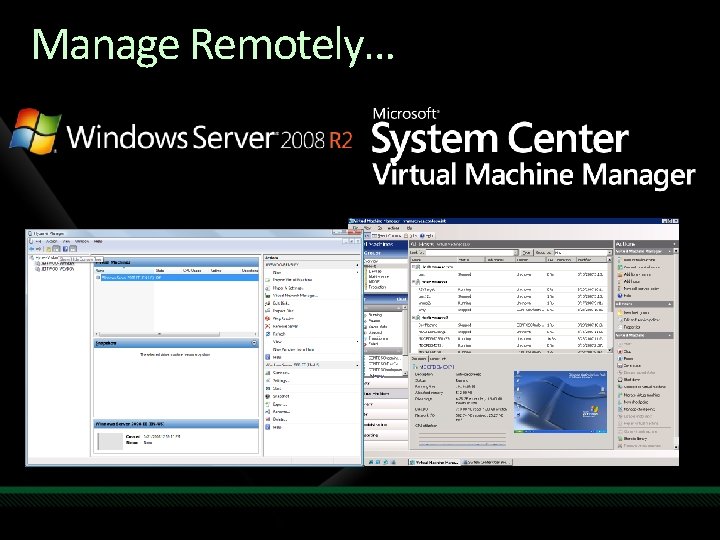Screen dimensions: 720x540
Task: Click the red Stop Service action icon
Action: 268,319
